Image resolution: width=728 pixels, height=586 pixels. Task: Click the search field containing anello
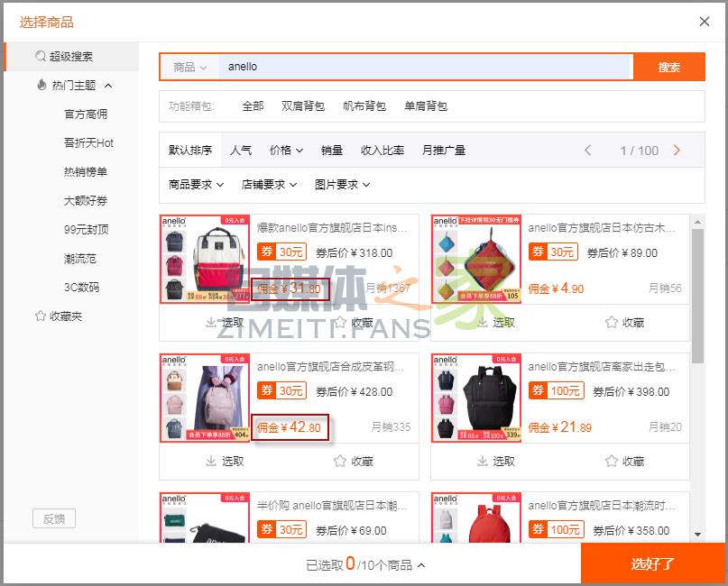pyautogui.click(x=424, y=68)
